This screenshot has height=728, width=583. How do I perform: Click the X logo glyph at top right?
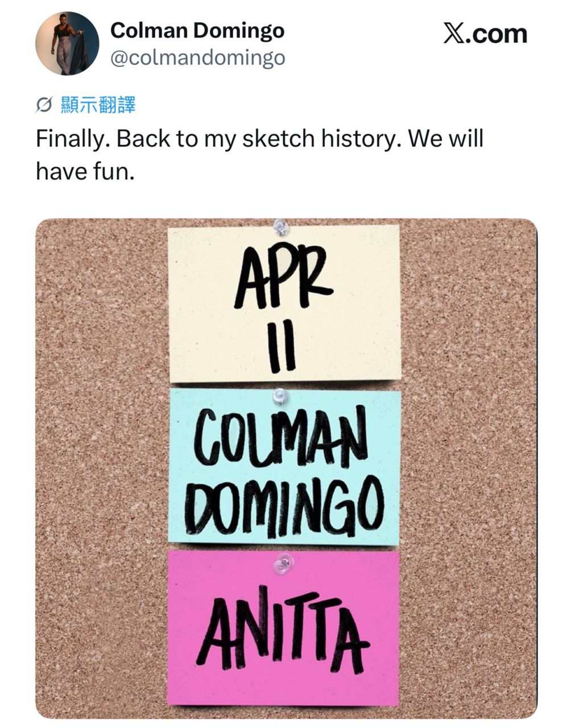453,34
